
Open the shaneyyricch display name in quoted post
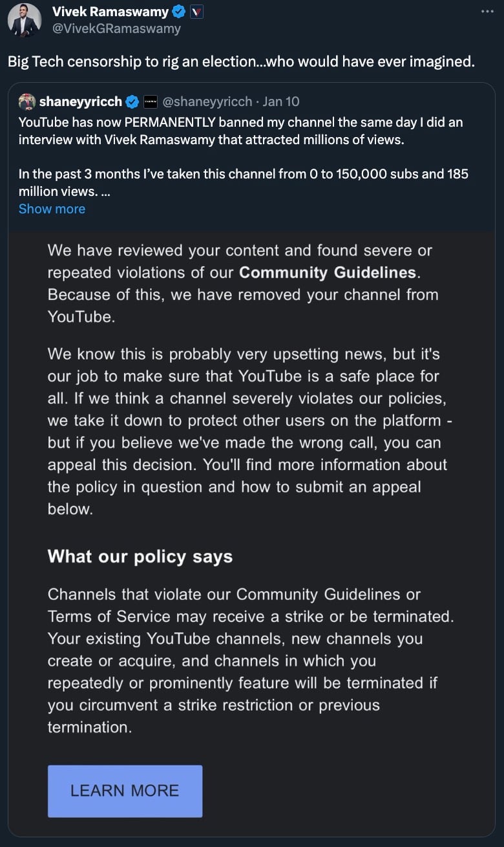[81, 101]
